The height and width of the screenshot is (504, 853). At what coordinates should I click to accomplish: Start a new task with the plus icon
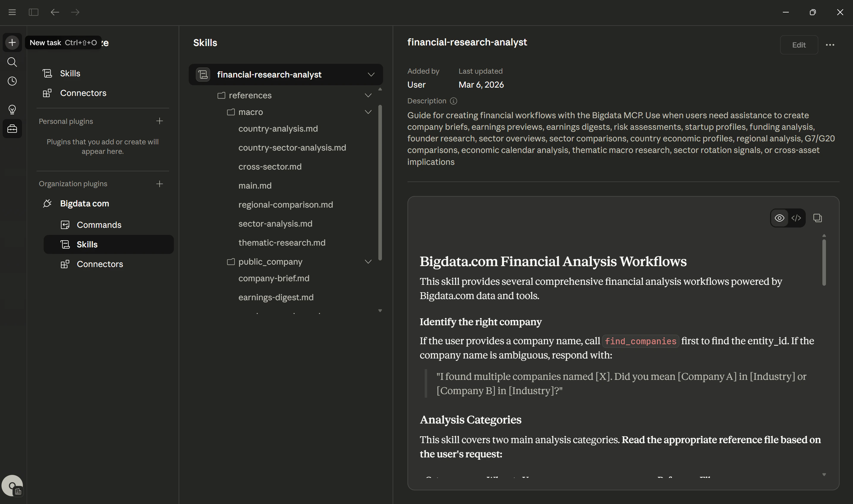coord(12,42)
